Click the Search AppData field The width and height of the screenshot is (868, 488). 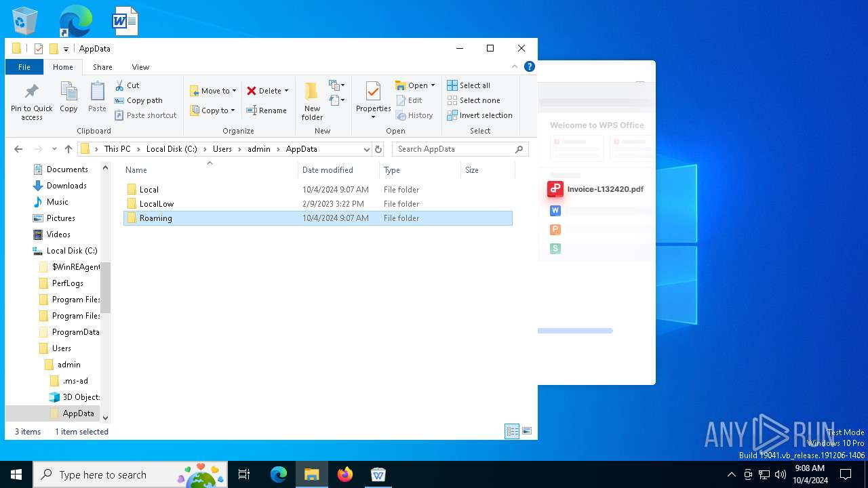(x=460, y=149)
